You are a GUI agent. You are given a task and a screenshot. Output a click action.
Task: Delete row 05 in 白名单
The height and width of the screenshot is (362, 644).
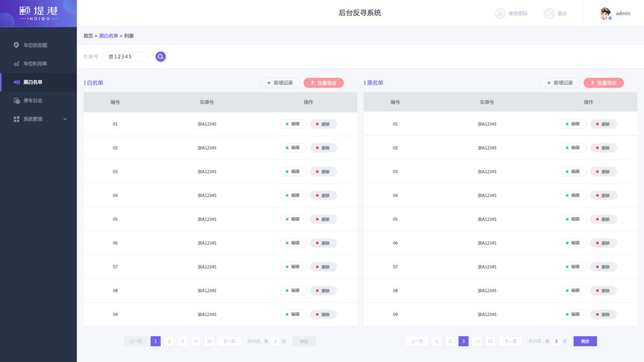click(324, 219)
